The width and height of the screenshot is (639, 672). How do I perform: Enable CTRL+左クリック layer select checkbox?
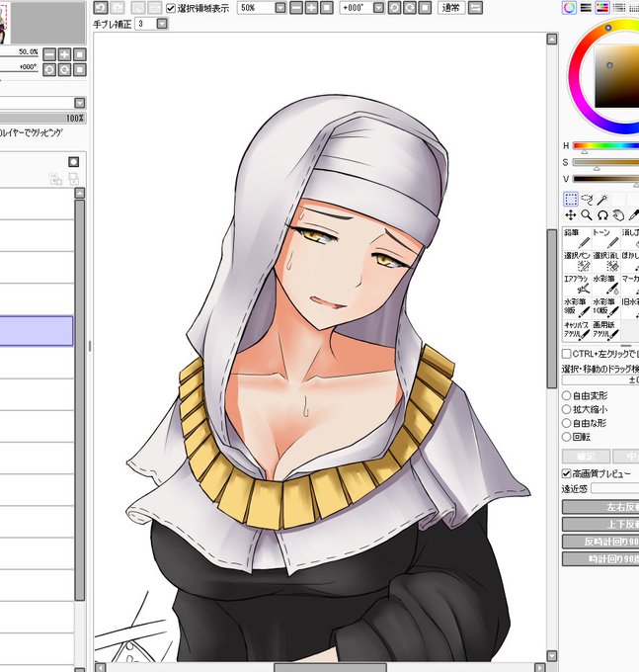pos(566,354)
